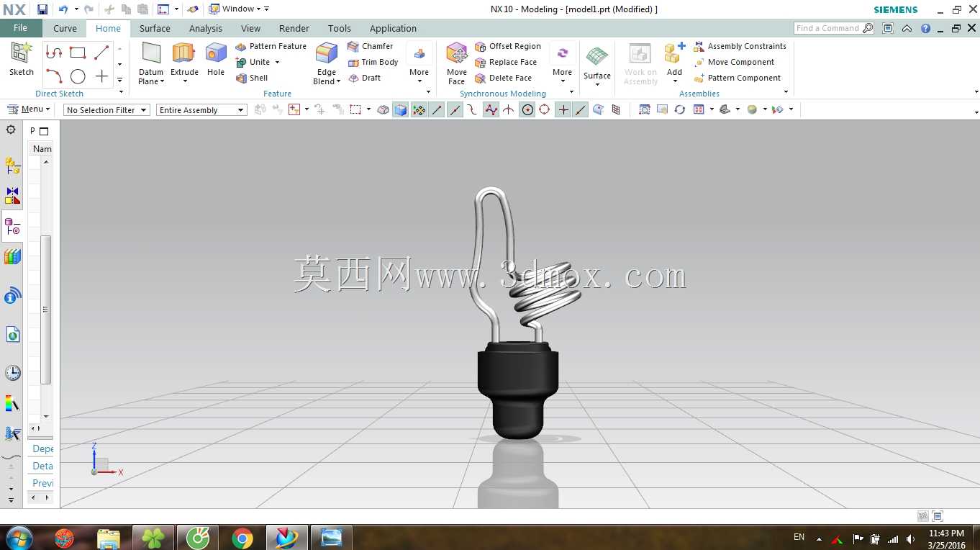Click the Part Navigator vertical scrollbar
The width and height of the screenshot is (980, 550).
coord(46,310)
